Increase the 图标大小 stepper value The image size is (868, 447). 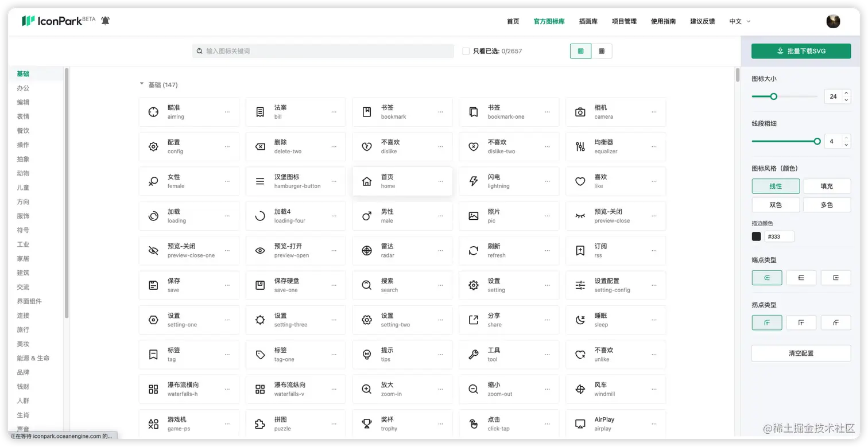[846, 93]
